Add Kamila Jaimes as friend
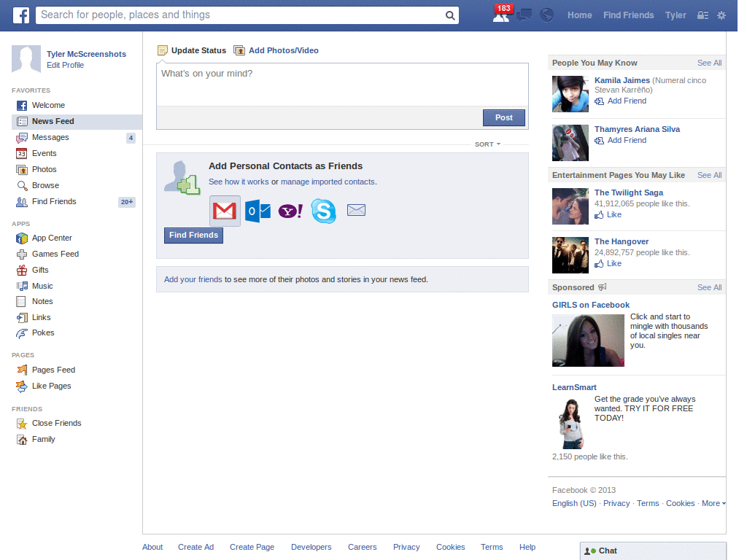The image size is (747, 560). point(621,101)
